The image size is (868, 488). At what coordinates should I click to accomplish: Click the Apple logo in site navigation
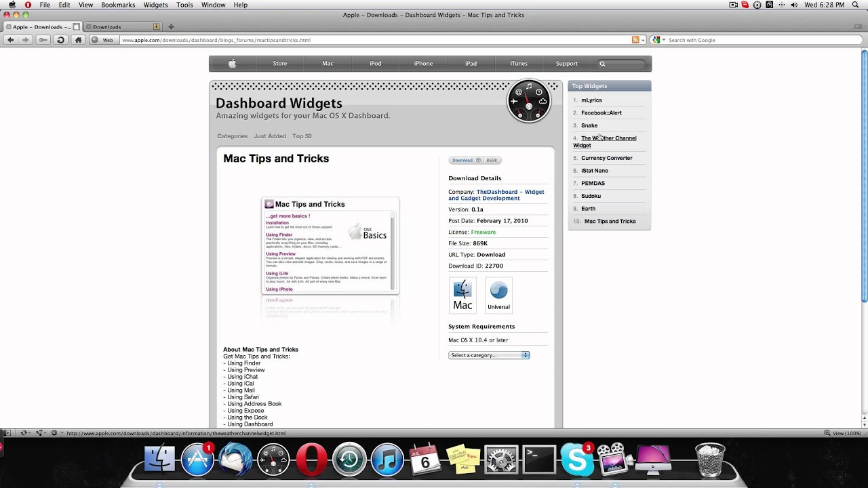[x=232, y=64]
